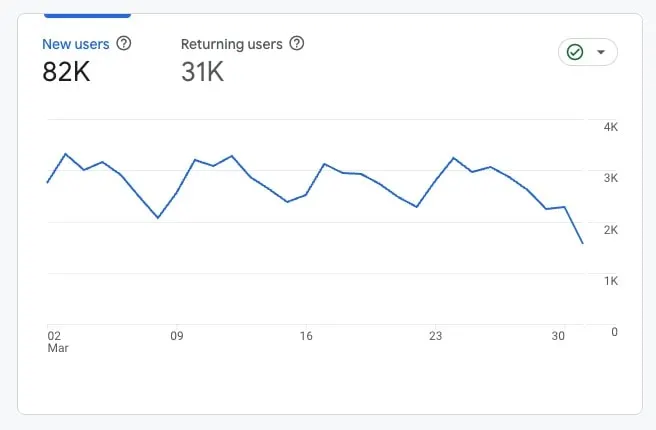The image size is (656, 430).
Task: Click the 2K y-axis label
Action: (610, 230)
